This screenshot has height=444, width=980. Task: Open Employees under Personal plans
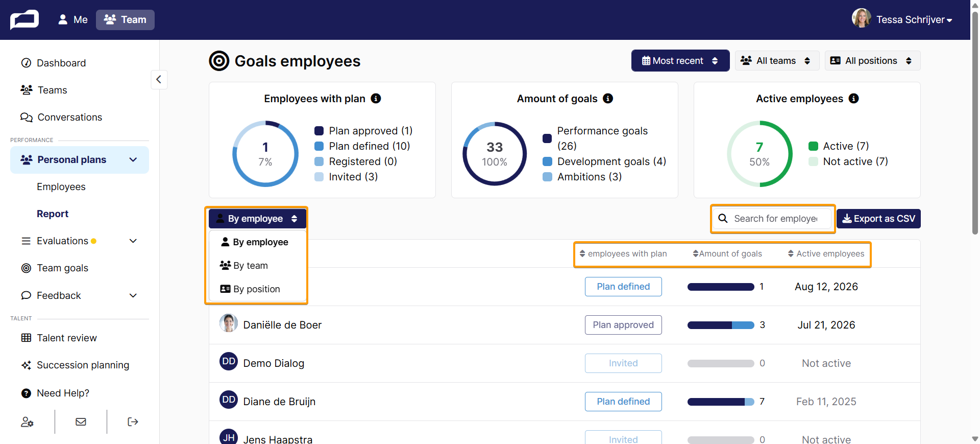(61, 187)
